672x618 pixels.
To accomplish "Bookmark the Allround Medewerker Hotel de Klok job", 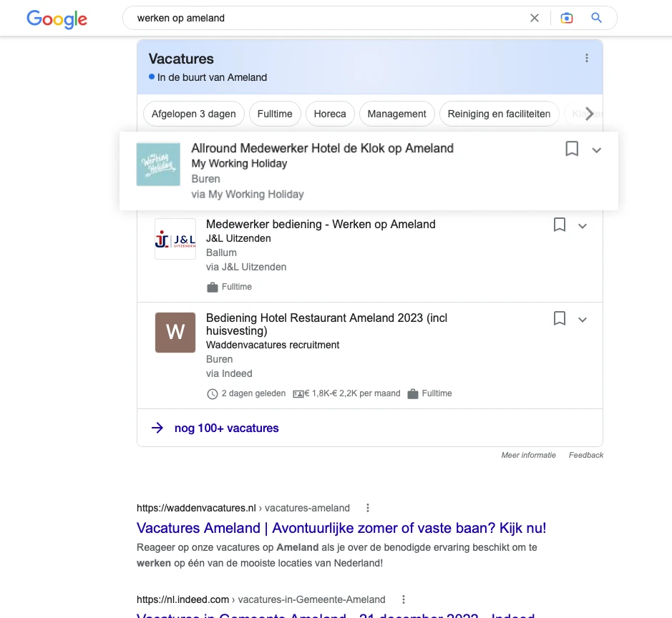I will [x=572, y=149].
